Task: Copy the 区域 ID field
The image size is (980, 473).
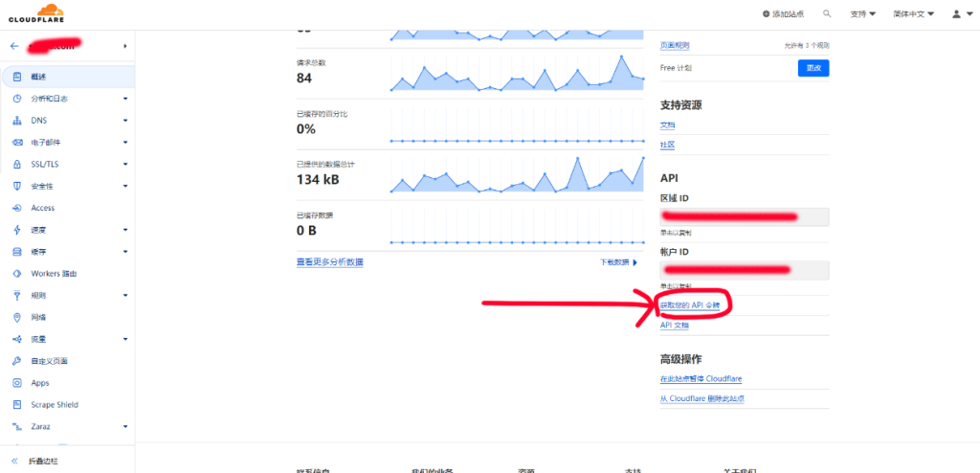Action: 745,216
